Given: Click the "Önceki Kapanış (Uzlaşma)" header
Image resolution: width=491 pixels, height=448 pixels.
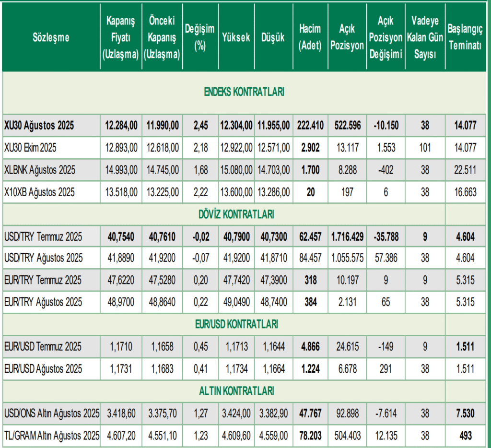Looking at the screenshot, I should coord(162,37).
